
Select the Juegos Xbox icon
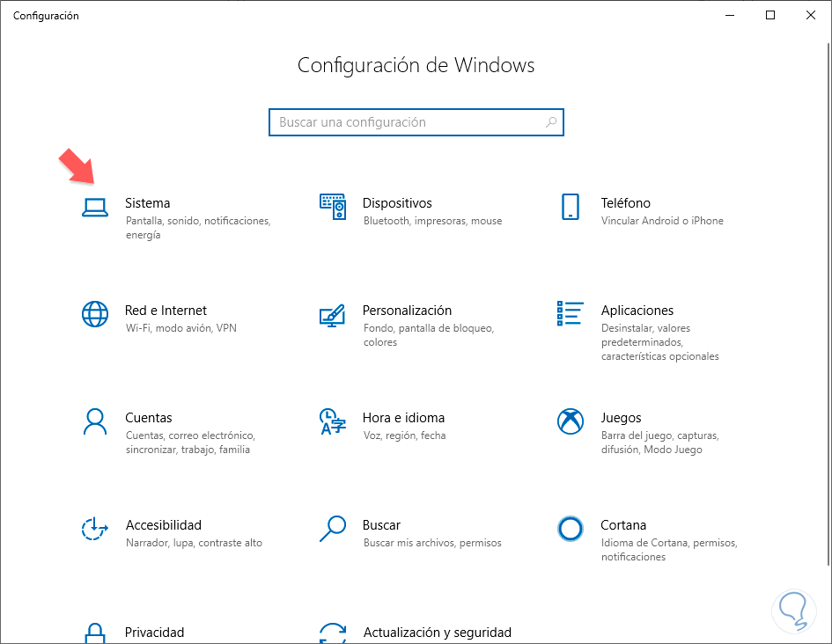tap(571, 421)
